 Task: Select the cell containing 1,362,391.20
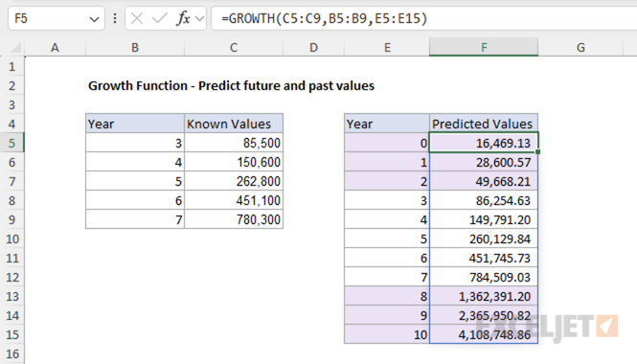(484, 296)
